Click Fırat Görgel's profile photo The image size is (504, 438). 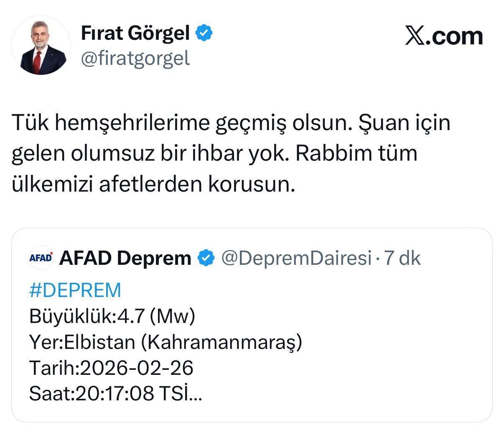pyautogui.click(x=41, y=46)
